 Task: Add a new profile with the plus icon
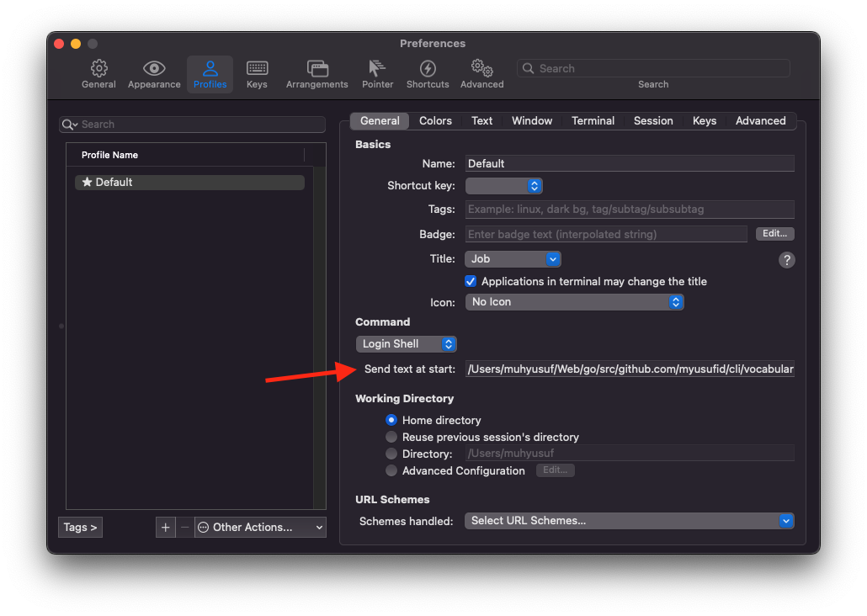click(165, 527)
